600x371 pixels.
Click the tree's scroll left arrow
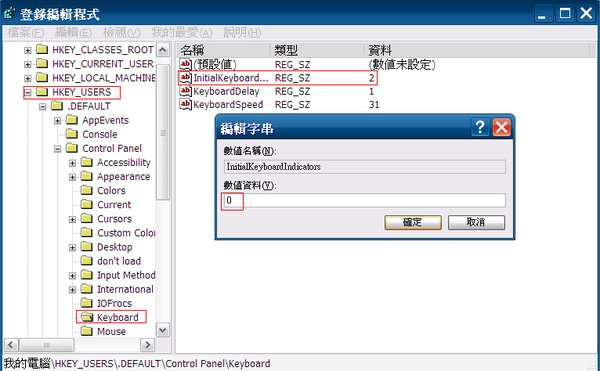tap(11, 345)
